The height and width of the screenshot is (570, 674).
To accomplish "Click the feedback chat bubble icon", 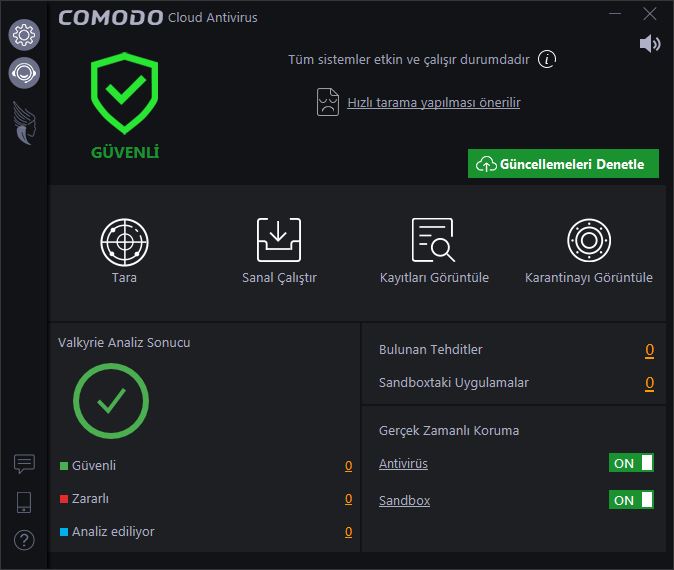I will point(24,464).
